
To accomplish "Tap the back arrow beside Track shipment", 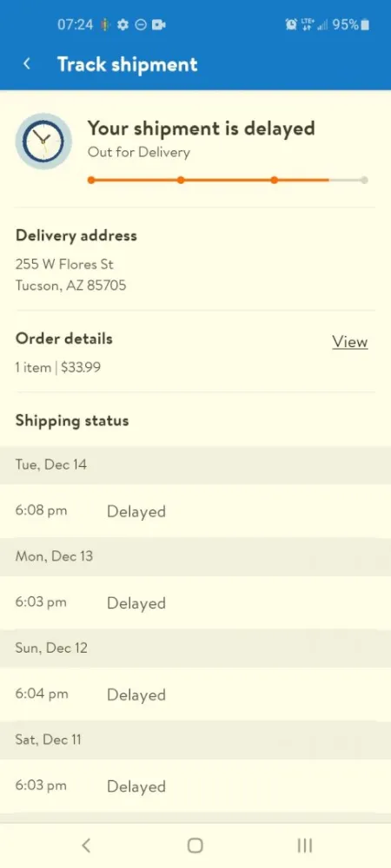I will pos(26,64).
